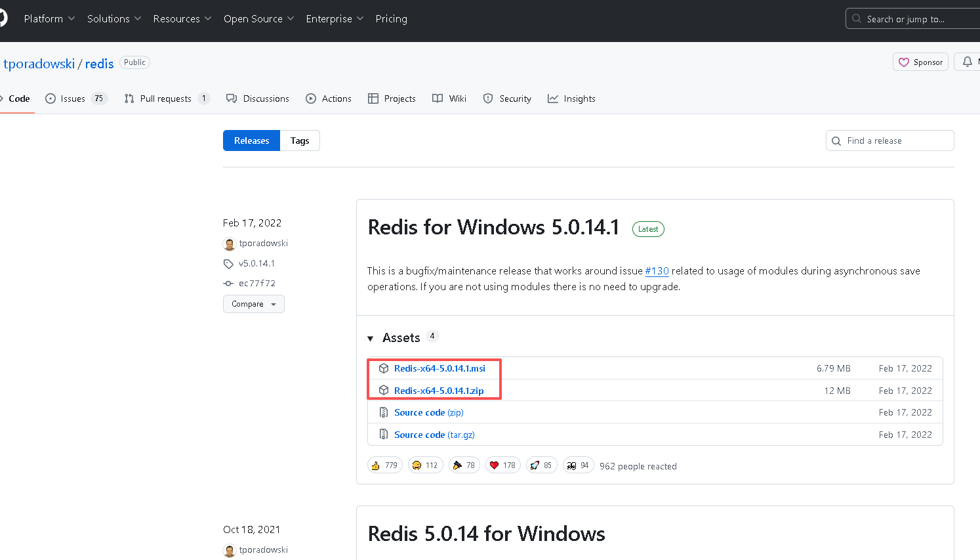Screen dimensions: 980x560
Task: Download Redis-x64-5.0.14.1.zip
Action: click(x=439, y=391)
